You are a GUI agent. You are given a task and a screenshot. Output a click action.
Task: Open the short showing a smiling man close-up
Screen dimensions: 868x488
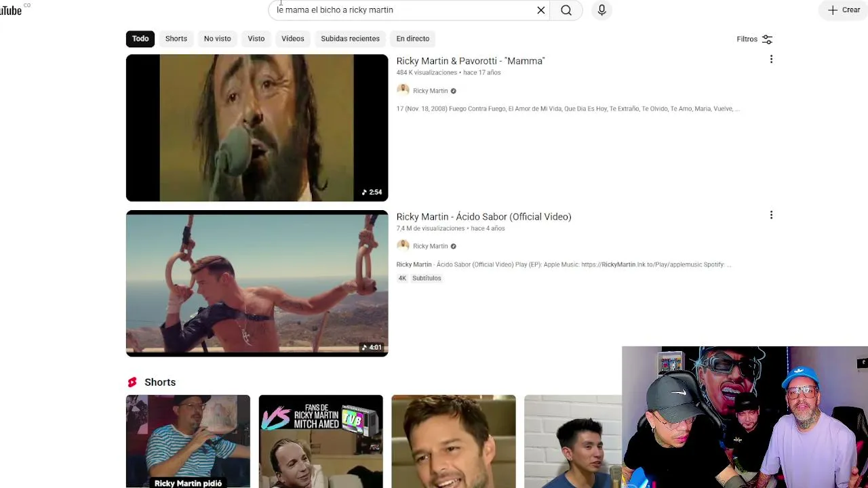(x=454, y=441)
